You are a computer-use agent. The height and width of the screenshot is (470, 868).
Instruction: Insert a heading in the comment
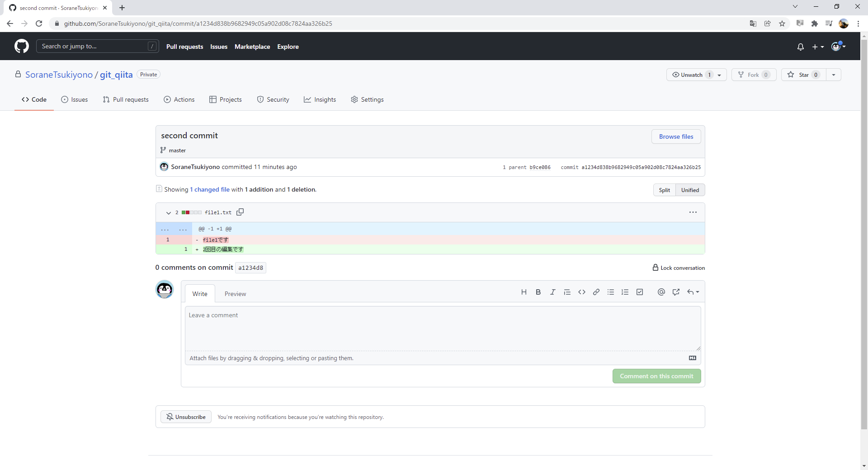click(524, 292)
